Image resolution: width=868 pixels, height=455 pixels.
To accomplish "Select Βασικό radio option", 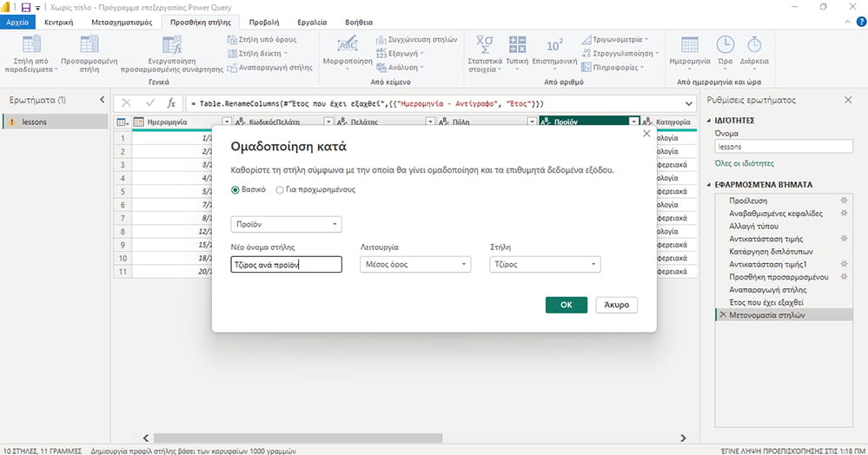I will coord(235,190).
